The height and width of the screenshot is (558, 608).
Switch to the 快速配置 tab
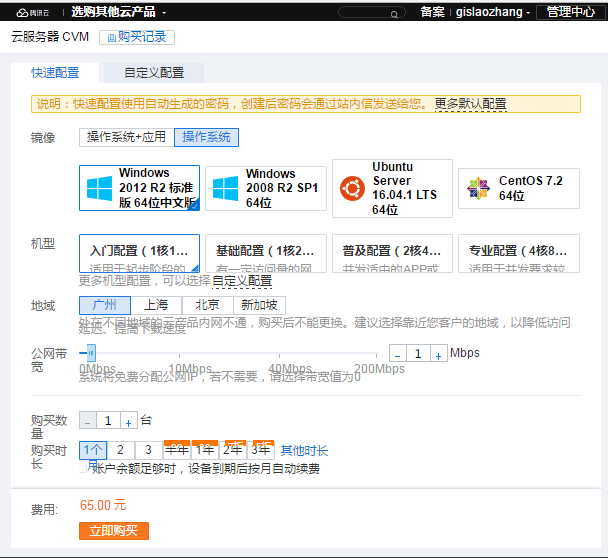click(56, 73)
